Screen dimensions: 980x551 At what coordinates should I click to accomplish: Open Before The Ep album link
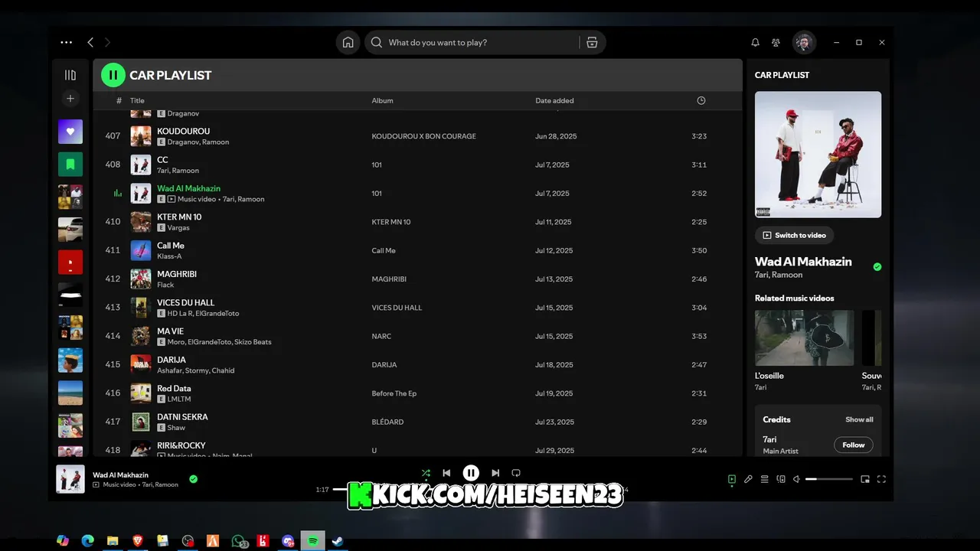tap(394, 393)
